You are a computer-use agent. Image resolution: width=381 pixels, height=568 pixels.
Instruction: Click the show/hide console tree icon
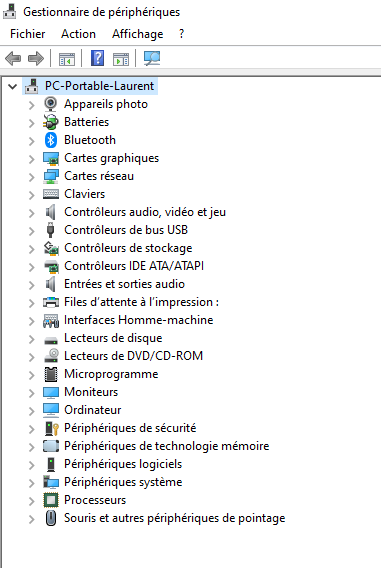67,59
